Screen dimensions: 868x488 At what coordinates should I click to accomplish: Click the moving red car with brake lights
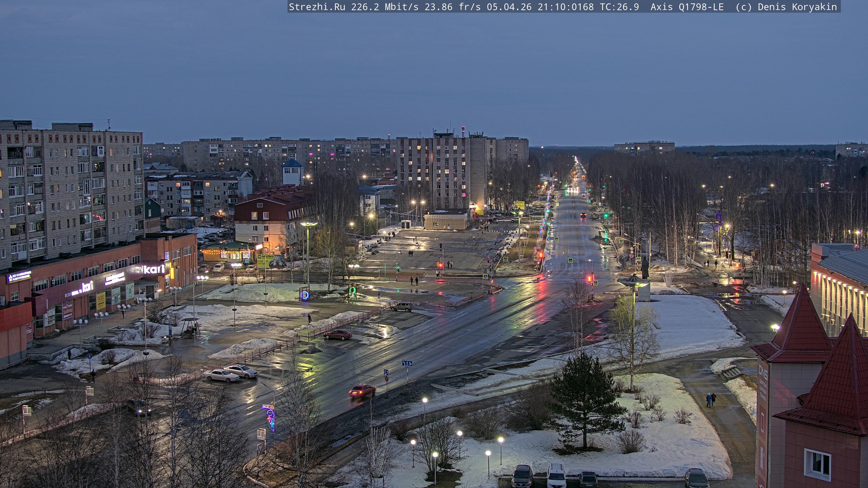[362, 391]
